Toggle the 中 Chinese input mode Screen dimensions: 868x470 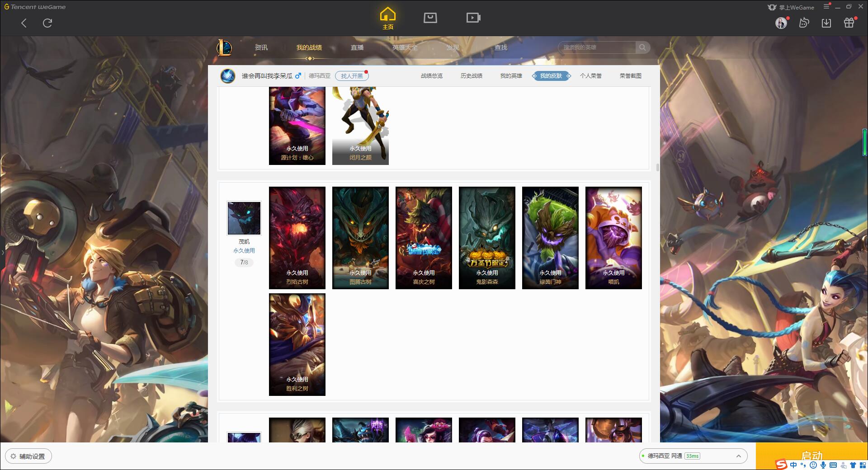793,465
